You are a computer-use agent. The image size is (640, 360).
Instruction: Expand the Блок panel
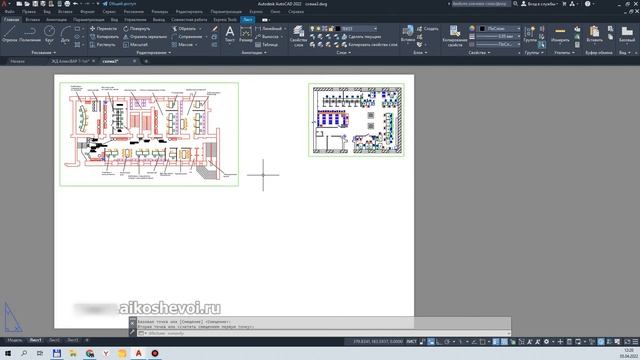click(x=420, y=53)
